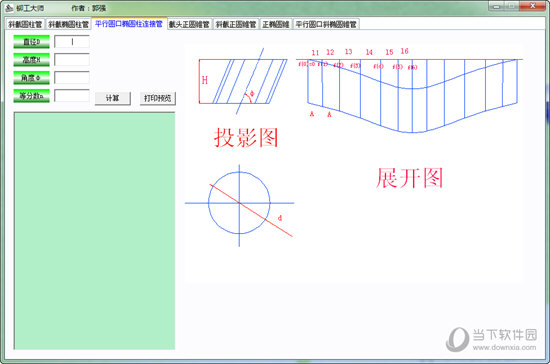Click the 11 label on the unfolded diagram
Screen dimensions: 550x364
315,53
